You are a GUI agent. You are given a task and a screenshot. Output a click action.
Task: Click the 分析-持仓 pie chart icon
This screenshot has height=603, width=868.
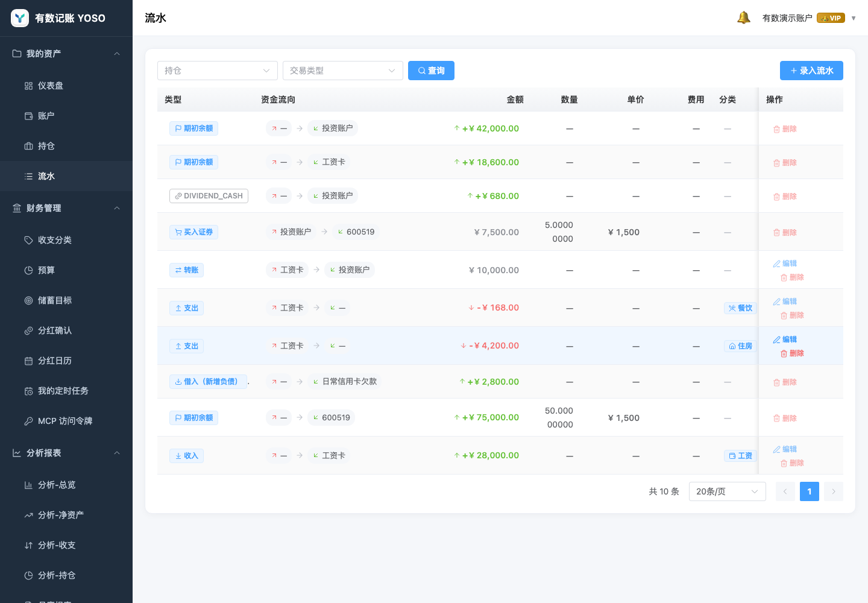(x=28, y=575)
